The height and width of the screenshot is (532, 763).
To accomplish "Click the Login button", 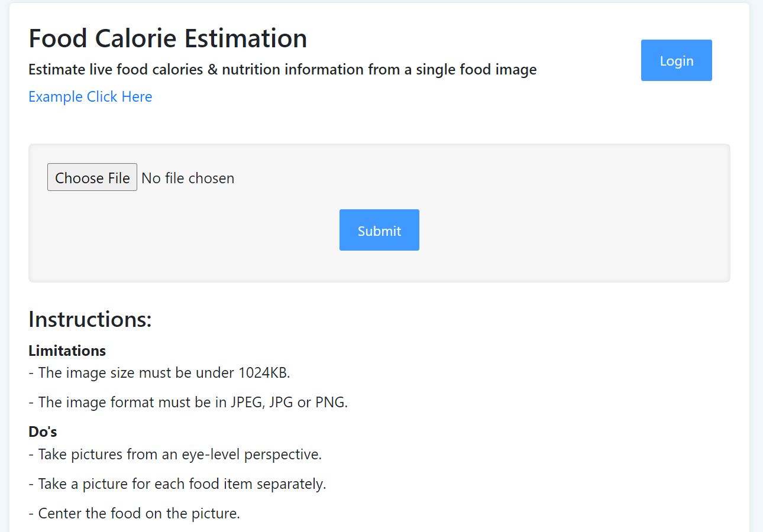I will pos(676,60).
